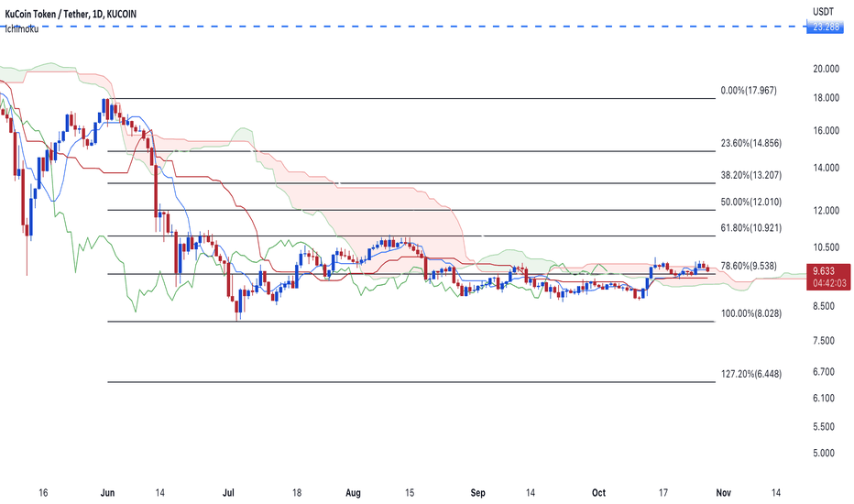Click the Jul date label on time axis

coord(228,493)
